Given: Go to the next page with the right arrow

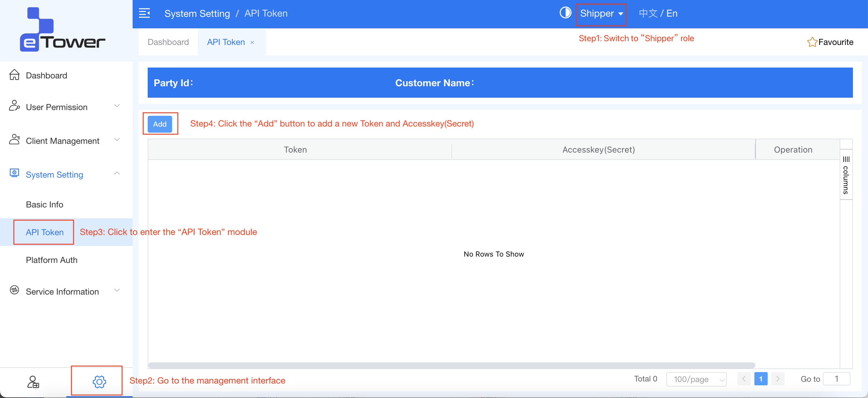Looking at the screenshot, I should pos(778,379).
